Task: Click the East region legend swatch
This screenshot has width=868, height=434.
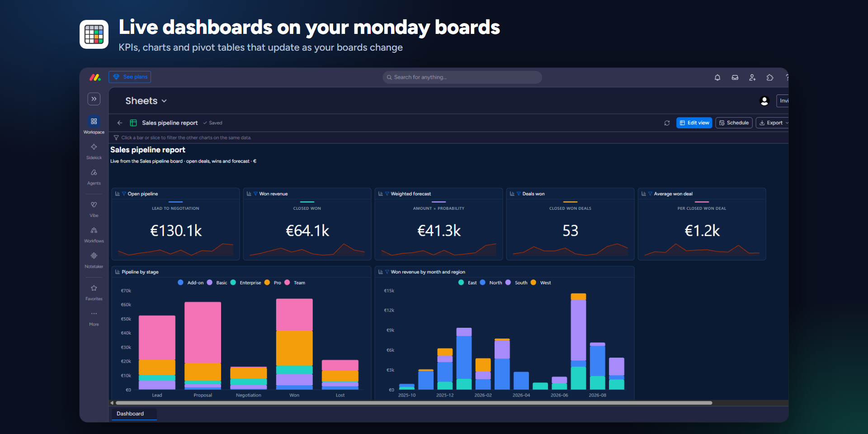Action: (461, 283)
